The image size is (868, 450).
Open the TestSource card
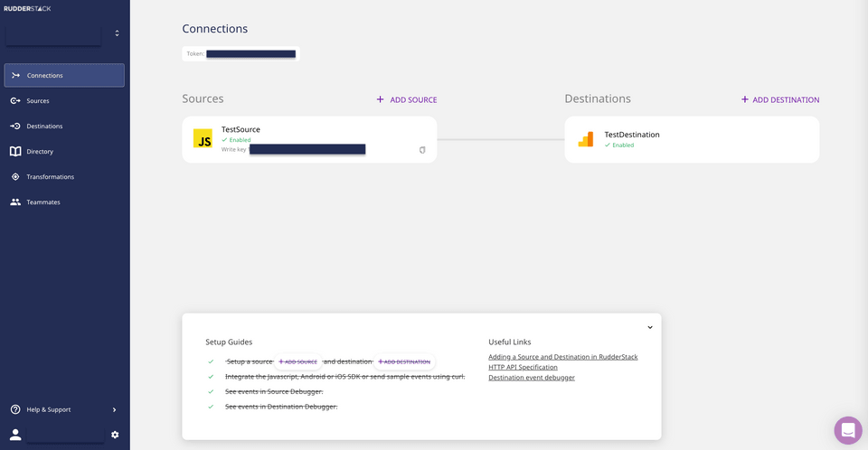[x=309, y=139]
